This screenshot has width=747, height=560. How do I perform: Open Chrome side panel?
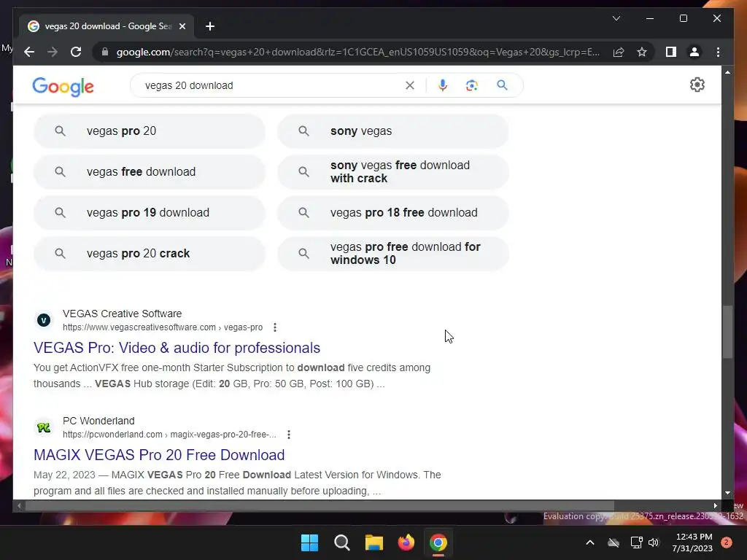(x=671, y=52)
